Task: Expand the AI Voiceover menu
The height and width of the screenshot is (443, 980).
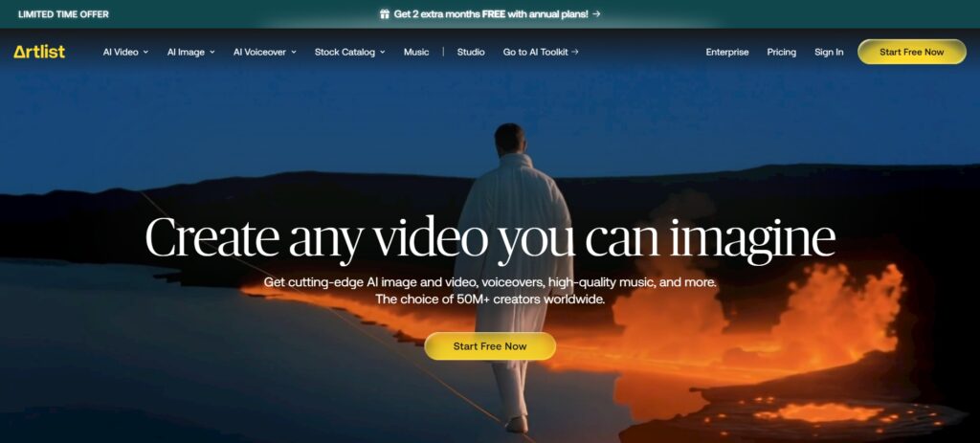Action: [264, 52]
